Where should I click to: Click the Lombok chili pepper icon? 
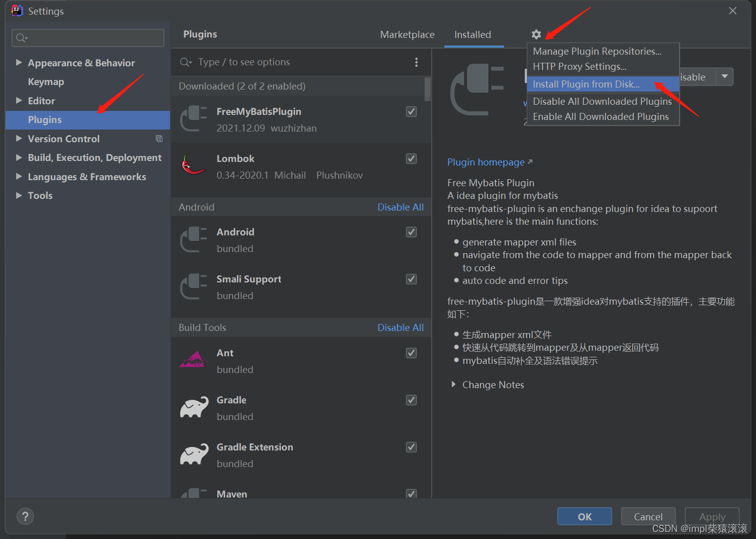click(x=193, y=165)
